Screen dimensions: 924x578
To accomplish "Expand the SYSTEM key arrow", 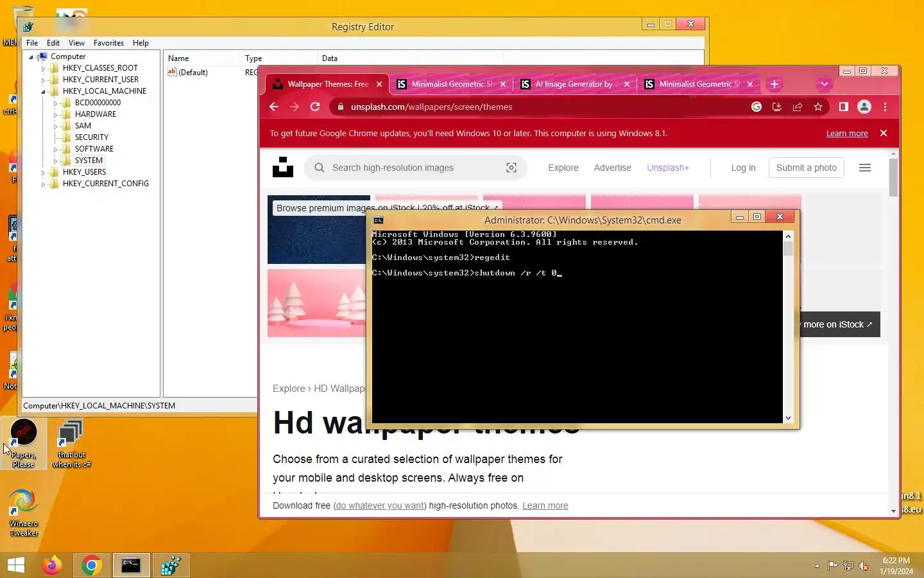I will [55, 161].
